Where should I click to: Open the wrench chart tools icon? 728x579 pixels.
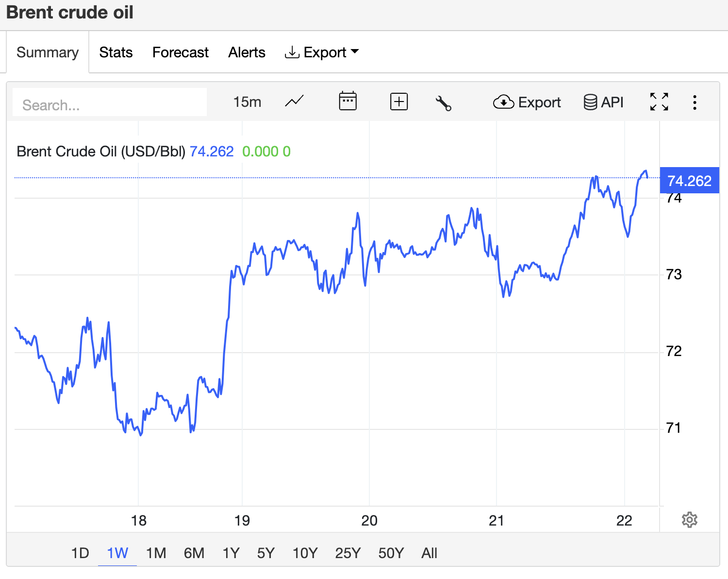tap(443, 102)
